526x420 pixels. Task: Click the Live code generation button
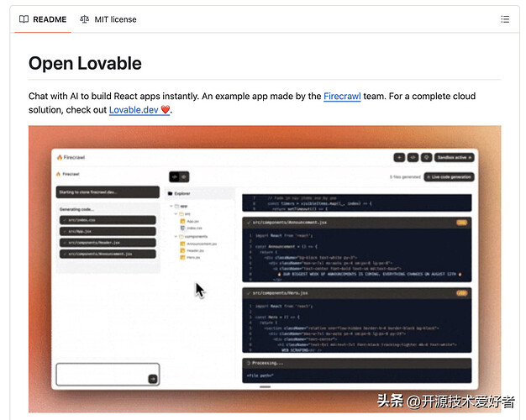point(449,177)
